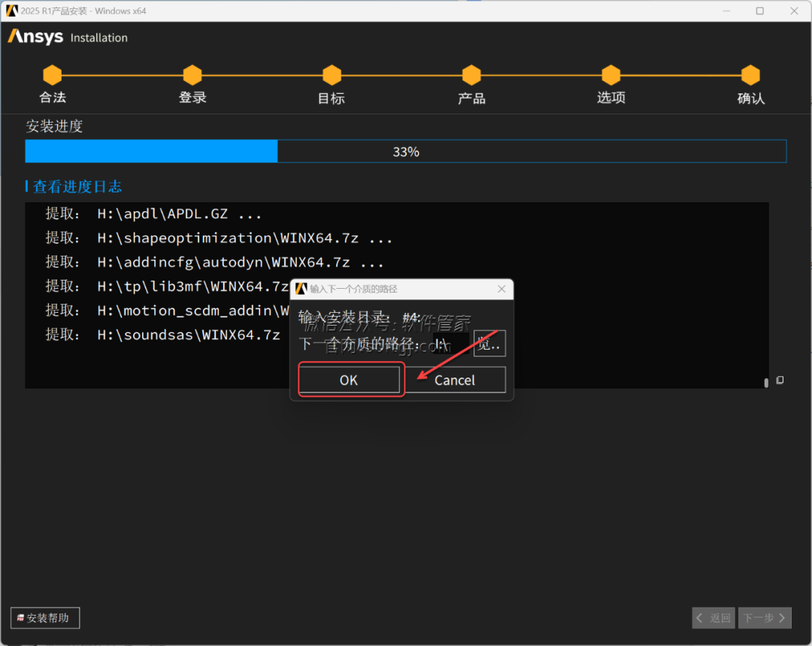The image size is (812, 646).
Task: Click the pop-out log icon beside scrollbar
Action: pos(780,381)
